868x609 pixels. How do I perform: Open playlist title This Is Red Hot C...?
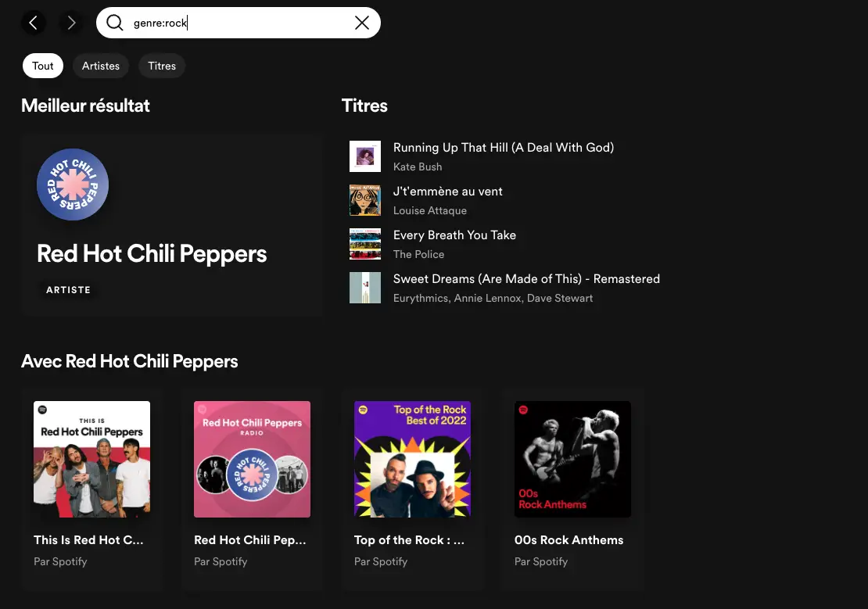pos(88,539)
